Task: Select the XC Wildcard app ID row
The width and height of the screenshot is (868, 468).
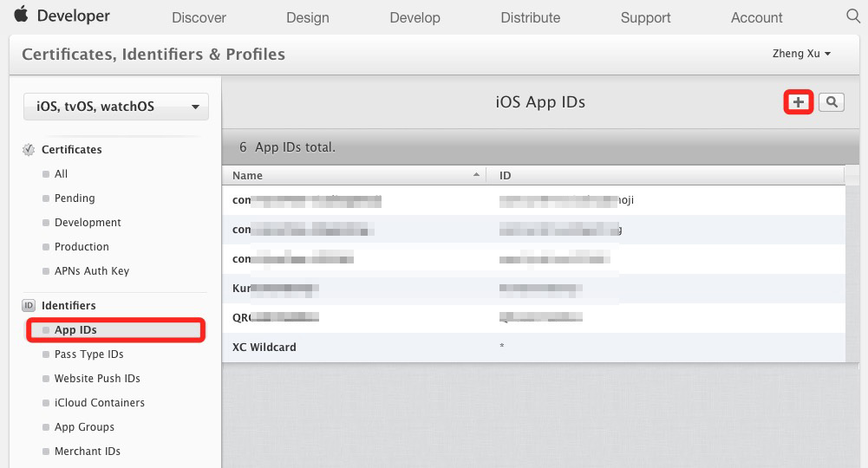Action: click(x=264, y=348)
